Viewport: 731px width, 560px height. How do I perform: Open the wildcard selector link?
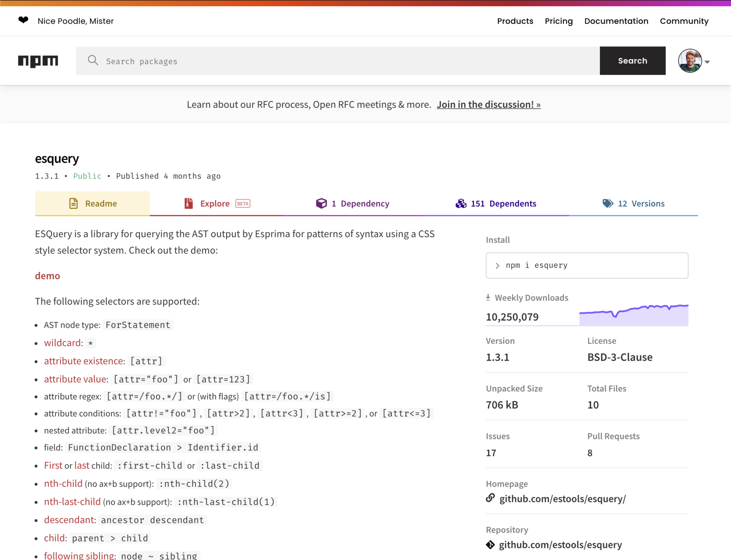pyautogui.click(x=62, y=343)
